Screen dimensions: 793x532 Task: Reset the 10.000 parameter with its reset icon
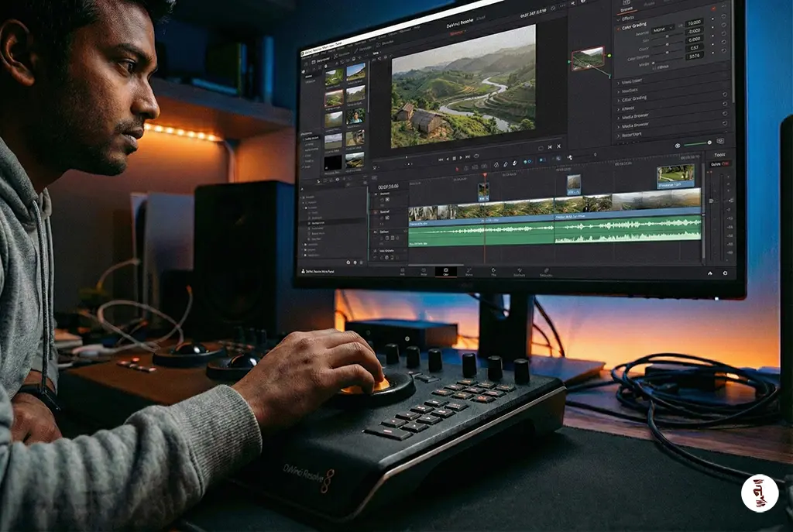tap(724, 17)
